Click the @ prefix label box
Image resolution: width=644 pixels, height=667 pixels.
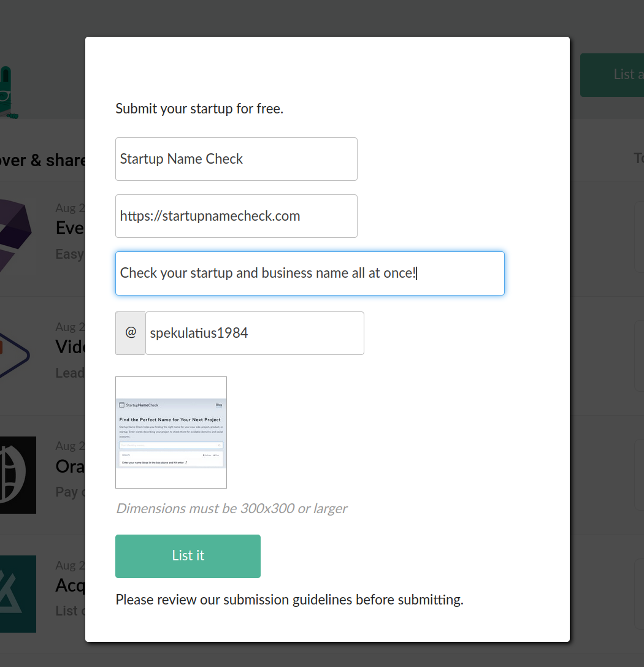click(x=130, y=333)
